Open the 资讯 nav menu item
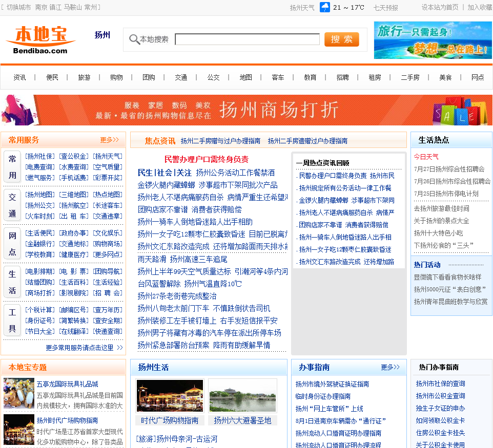Screen dimensions: 493x448 coord(19,77)
